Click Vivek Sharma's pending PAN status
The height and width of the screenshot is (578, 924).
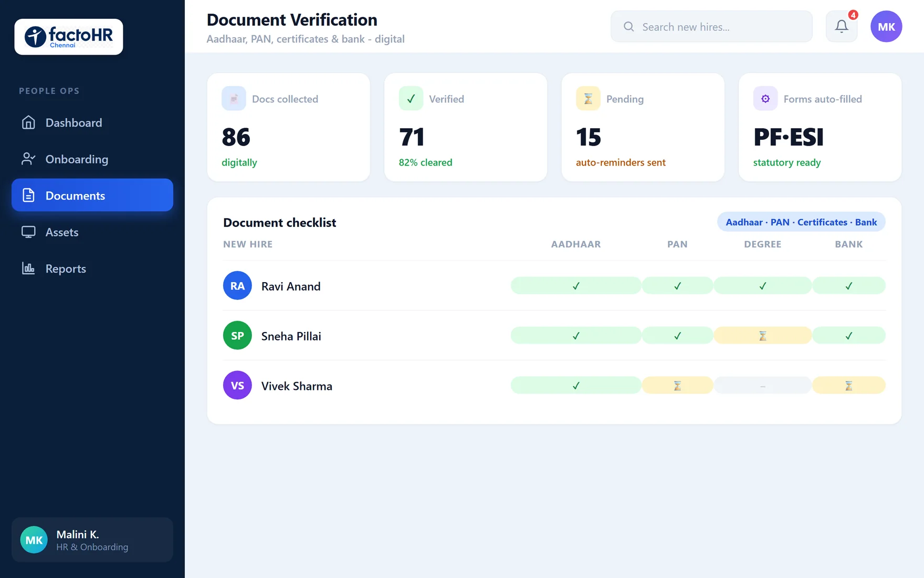tap(677, 385)
